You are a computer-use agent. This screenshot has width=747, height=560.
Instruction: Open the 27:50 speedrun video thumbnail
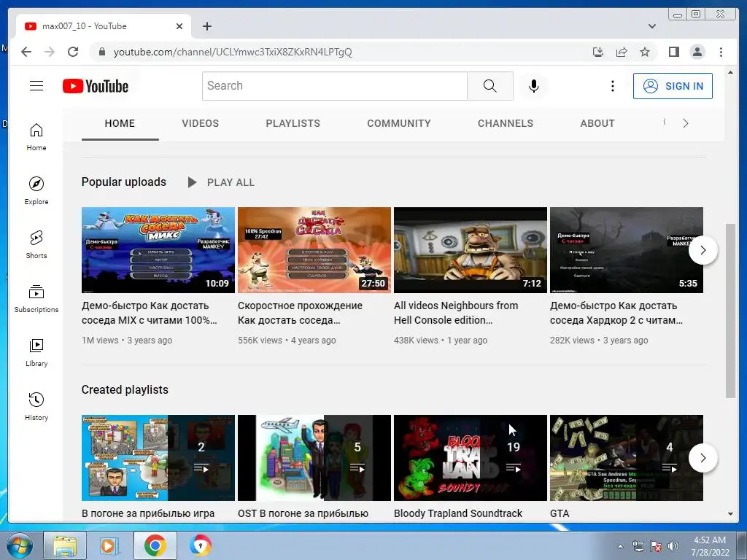point(314,250)
